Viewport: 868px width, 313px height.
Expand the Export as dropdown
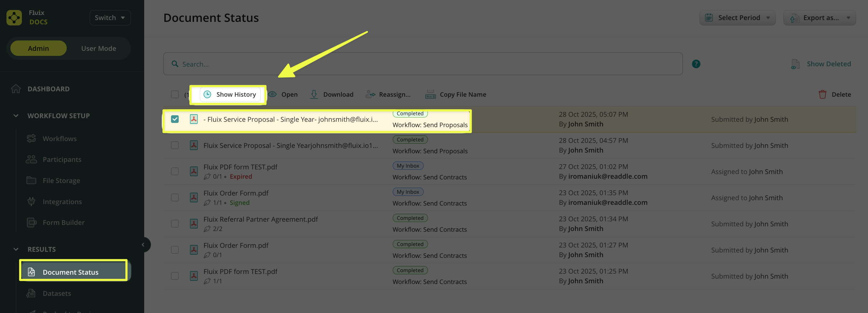pyautogui.click(x=819, y=18)
